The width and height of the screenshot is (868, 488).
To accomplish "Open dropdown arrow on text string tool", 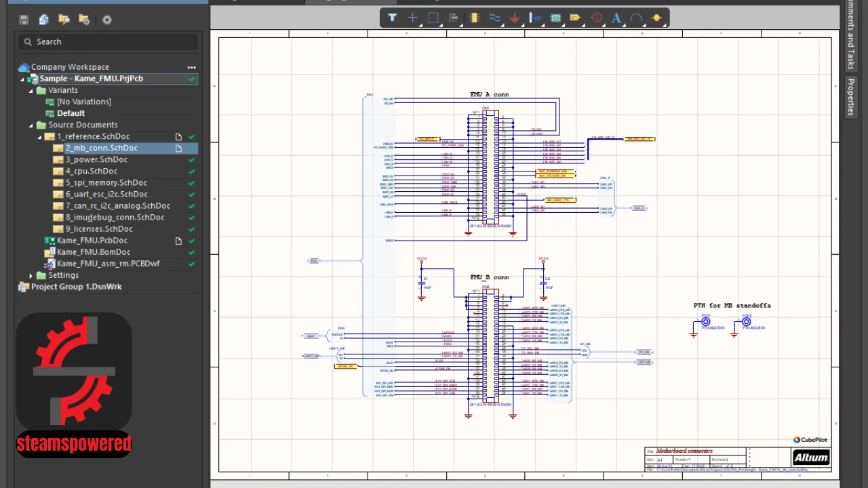I will coord(625,25).
